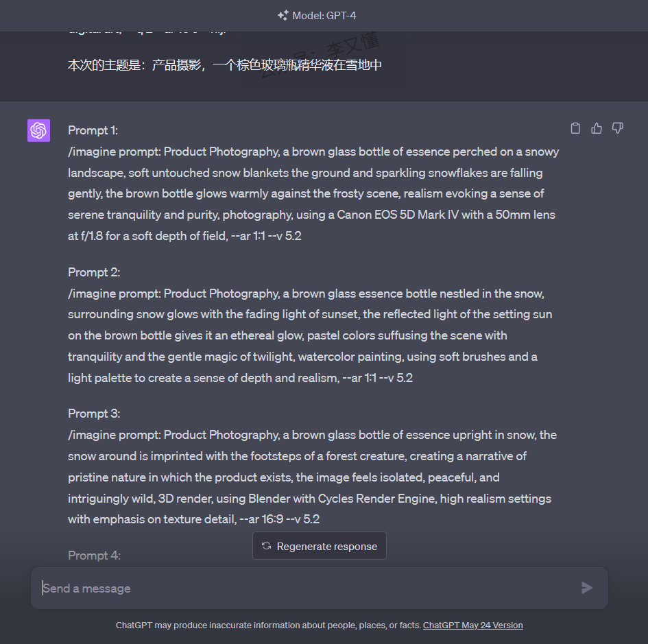
Task: Click the faded Prompt 4: heading
Action: click(x=94, y=556)
